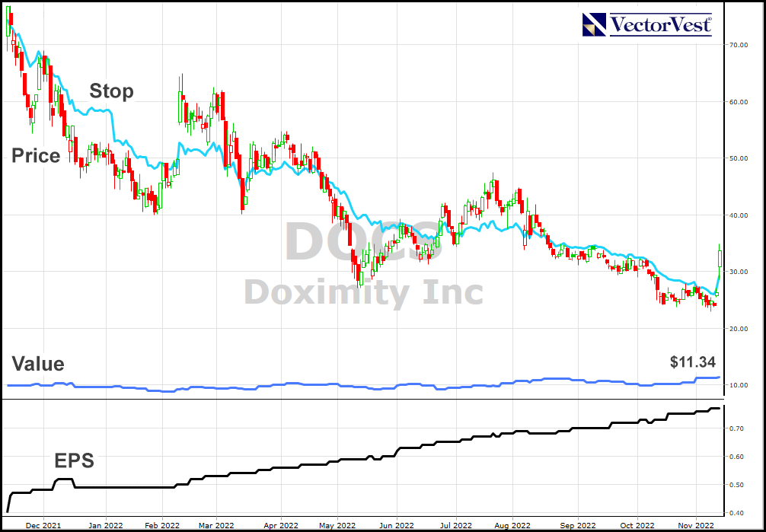The height and width of the screenshot is (532, 766).
Task: Click the 20.00 price axis label
Action: click(739, 329)
